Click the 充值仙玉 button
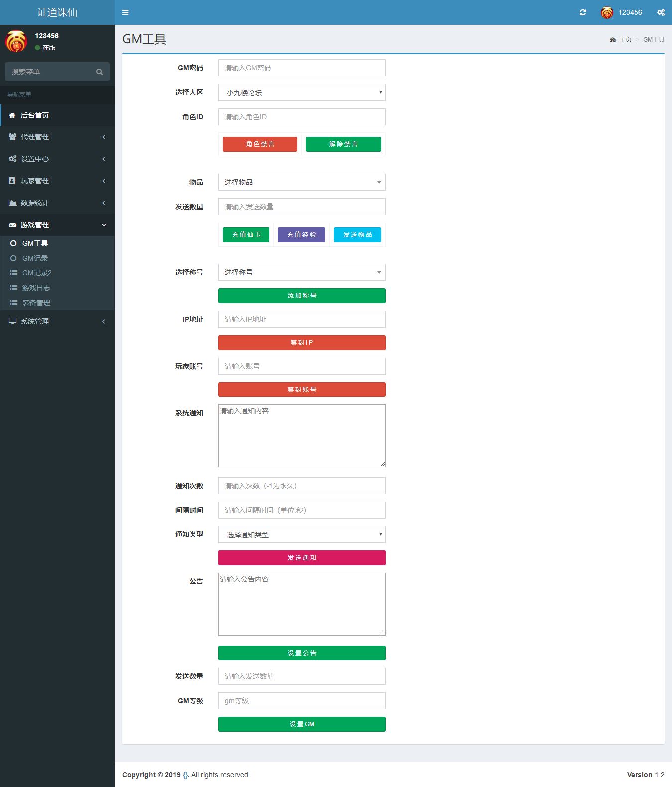 (246, 235)
